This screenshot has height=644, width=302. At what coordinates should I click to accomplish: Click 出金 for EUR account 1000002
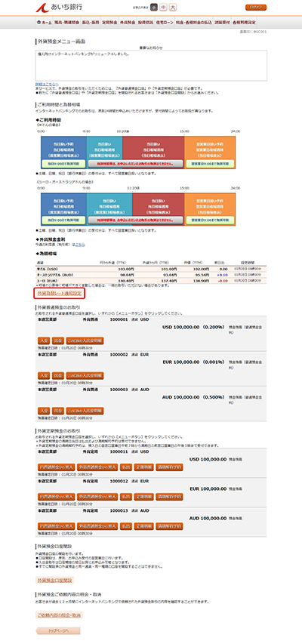coord(58,375)
